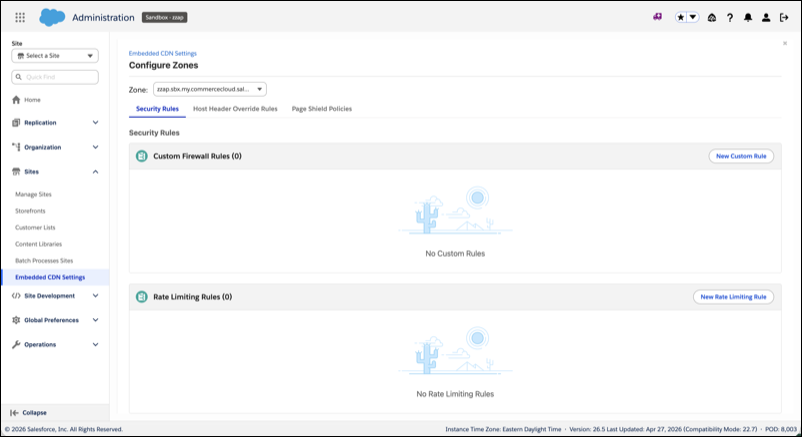Image resolution: width=802 pixels, height=437 pixels.
Task: Open the app launcher grid icon
Action: pyautogui.click(x=20, y=17)
